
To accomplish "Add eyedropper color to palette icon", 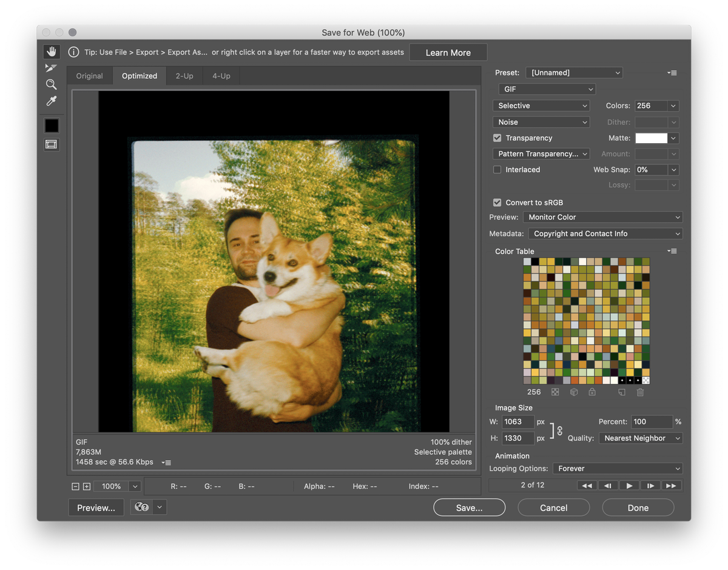I will point(622,392).
